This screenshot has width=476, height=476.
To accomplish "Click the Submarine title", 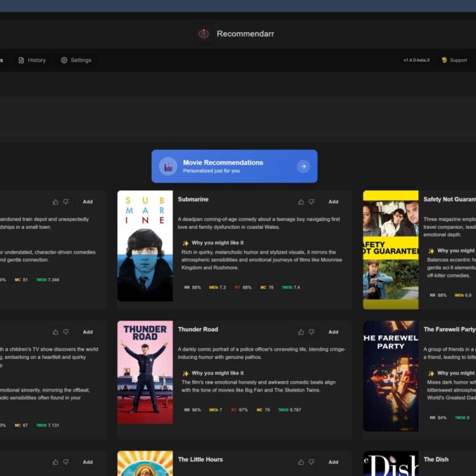I will (x=193, y=200).
